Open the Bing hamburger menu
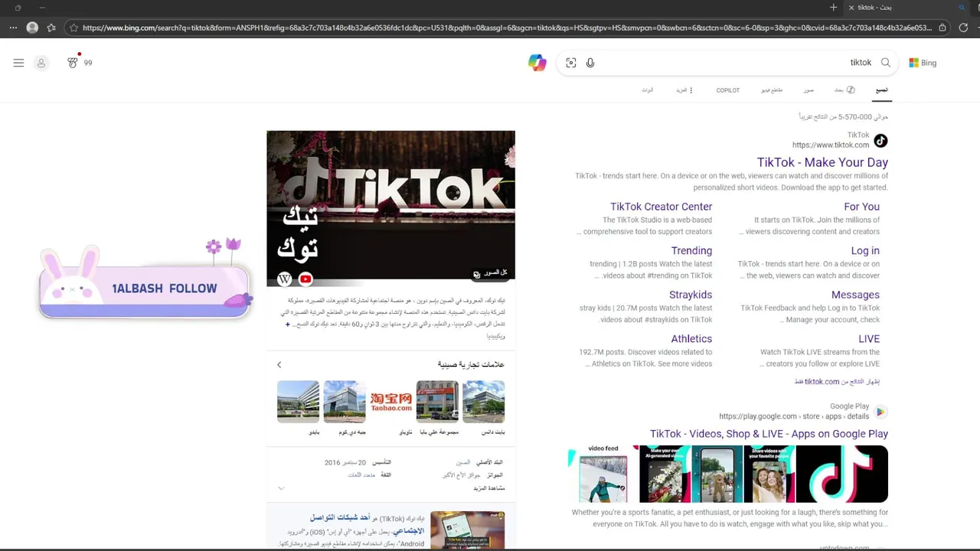This screenshot has height=551, width=980. point(18,63)
